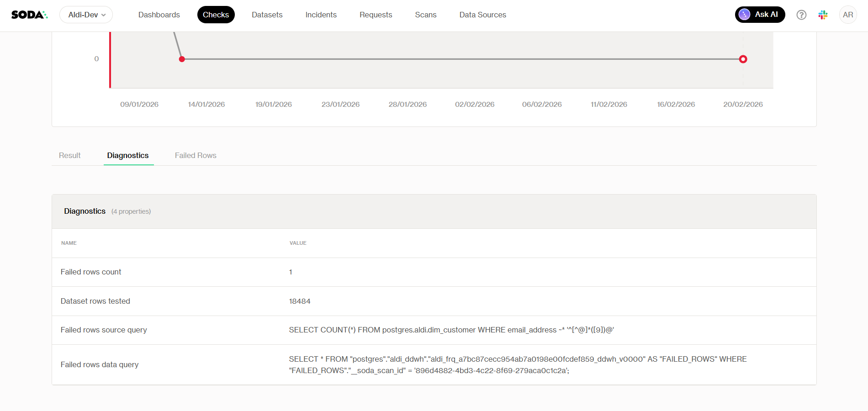Open the Incidents section

pos(321,15)
